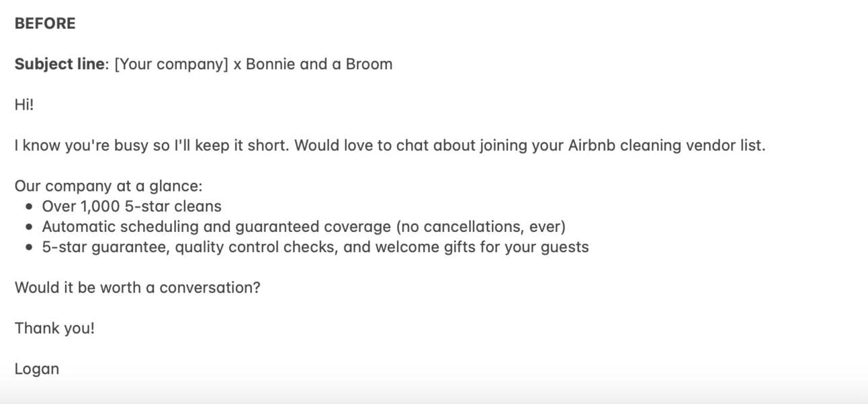The width and height of the screenshot is (868, 404).
Task: Click '[Your company]' placeholder in subject
Action: [x=171, y=65]
